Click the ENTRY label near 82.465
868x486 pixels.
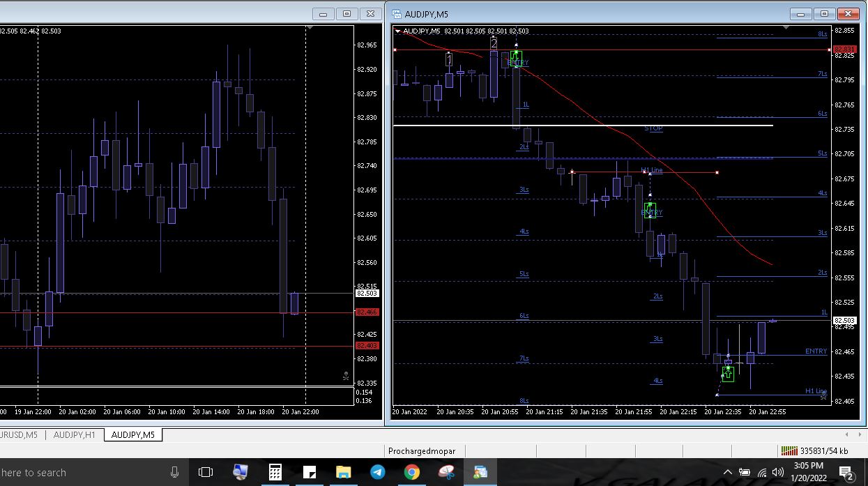[816, 351]
